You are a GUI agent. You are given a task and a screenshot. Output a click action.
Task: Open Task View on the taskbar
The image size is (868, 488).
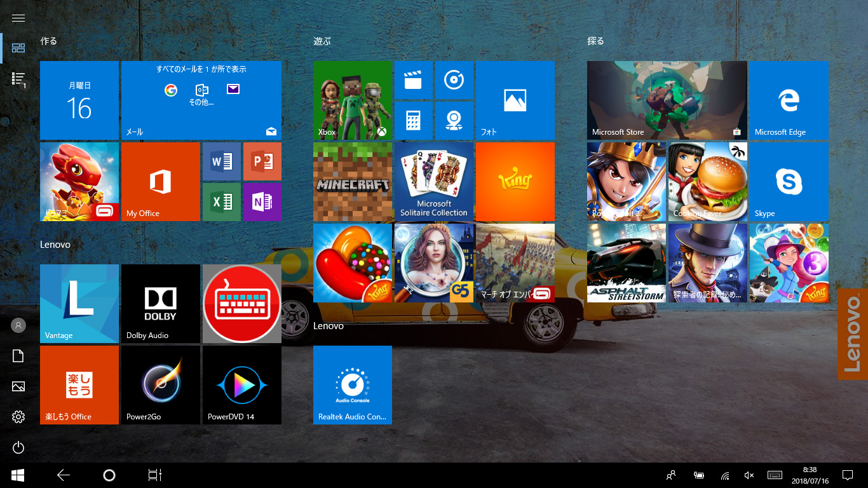tap(155, 475)
